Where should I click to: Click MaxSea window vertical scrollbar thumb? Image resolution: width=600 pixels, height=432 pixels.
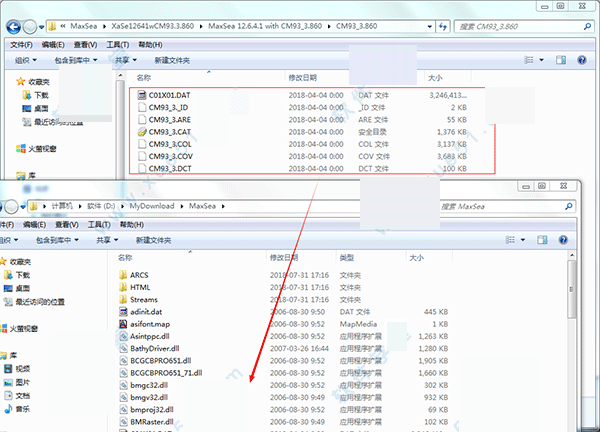572,290
